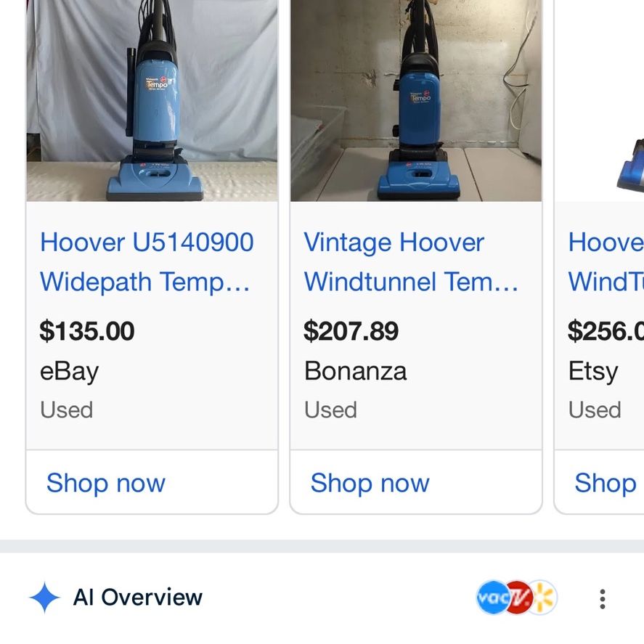Tap the eBay seller name
Screen dimensions: 644x644
[70, 371]
